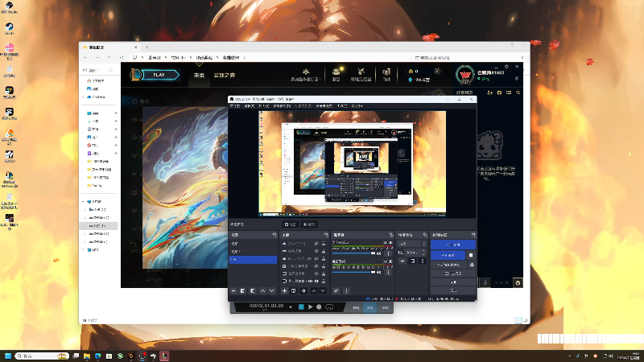Add a new source with plus button in OBS
644x362 pixels.
(x=284, y=290)
